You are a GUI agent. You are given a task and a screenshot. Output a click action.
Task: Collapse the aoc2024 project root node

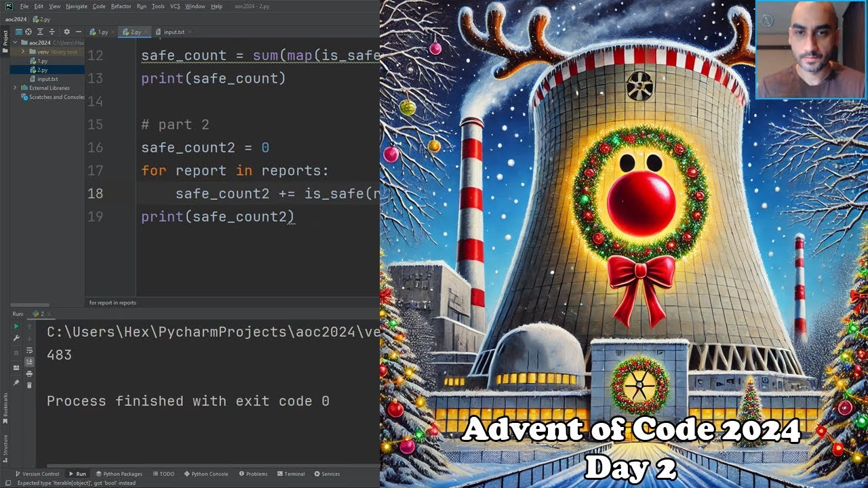(x=15, y=42)
